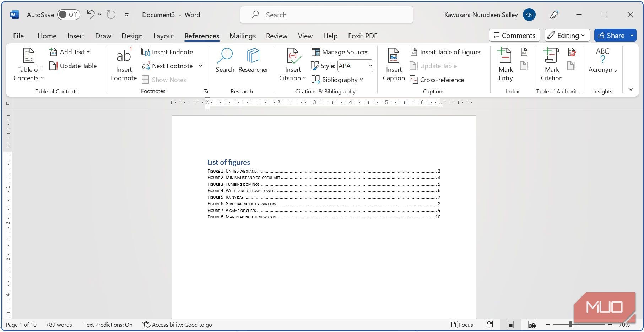Viewport: 644px width, 332px height.
Task: Click Mark Citation
Action: pos(552,64)
